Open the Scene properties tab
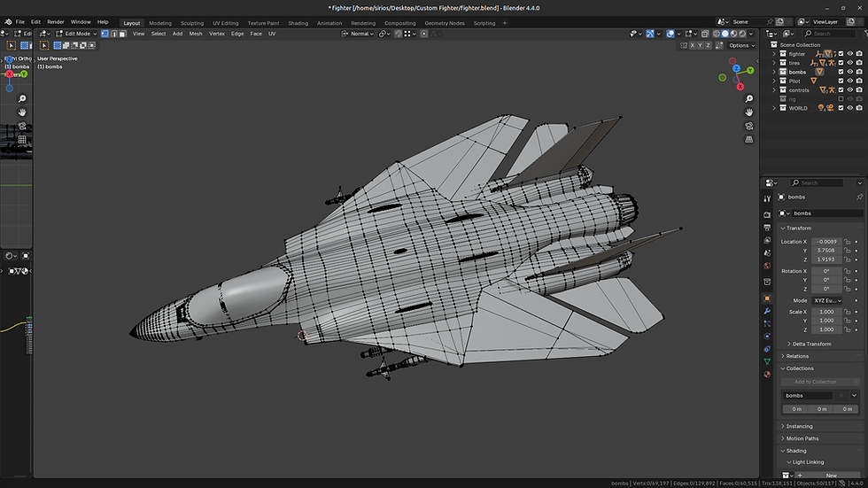This screenshot has height=488, width=868. click(x=767, y=252)
